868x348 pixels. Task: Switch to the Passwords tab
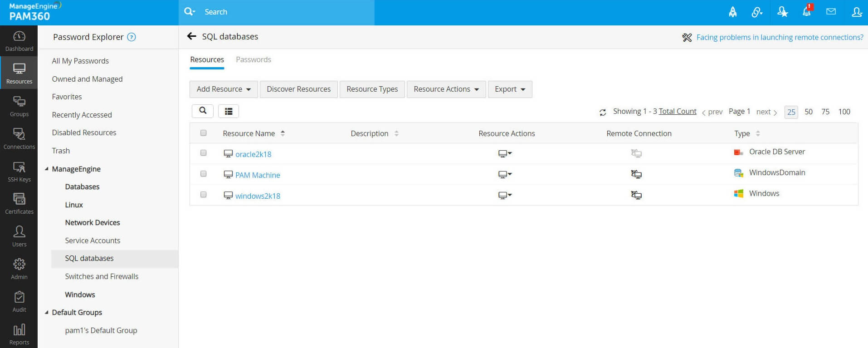253,59
